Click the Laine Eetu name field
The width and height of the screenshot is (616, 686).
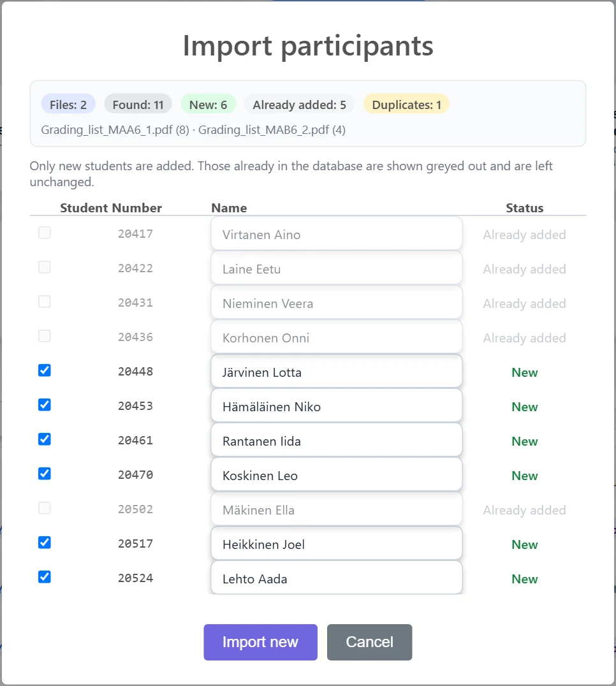(x=337, y=268)
